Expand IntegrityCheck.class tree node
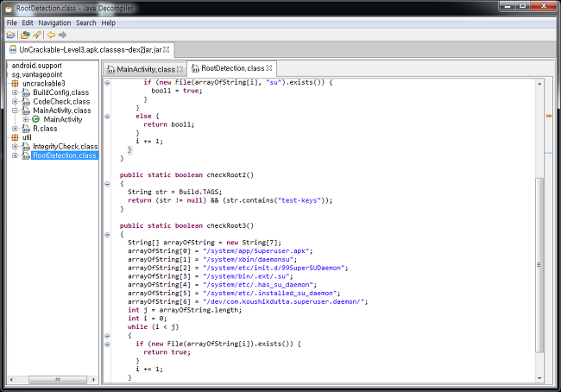This screenshot has height=392, width=561. click(15, 147)
